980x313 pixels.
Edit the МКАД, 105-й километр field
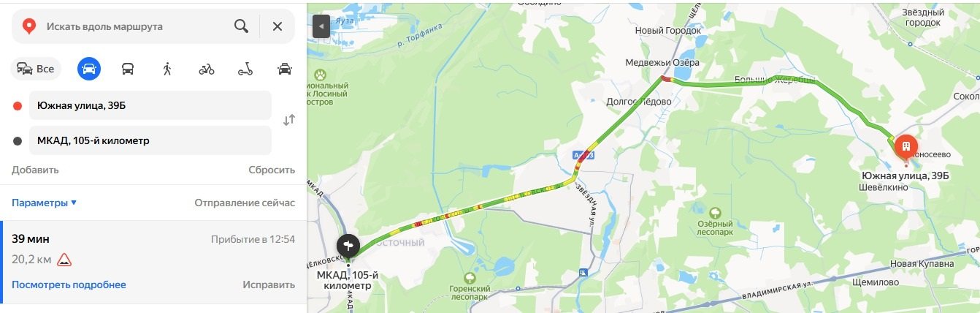pos(150,140)
